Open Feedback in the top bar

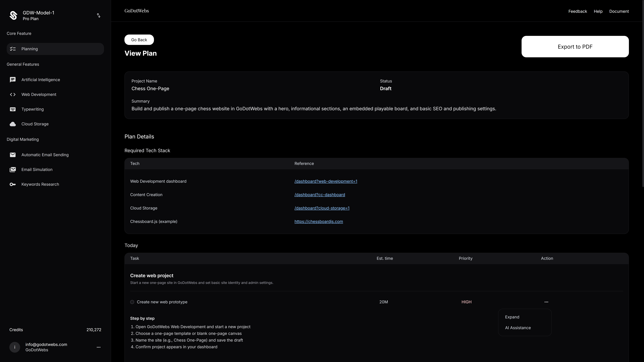[x=578, y=11]
